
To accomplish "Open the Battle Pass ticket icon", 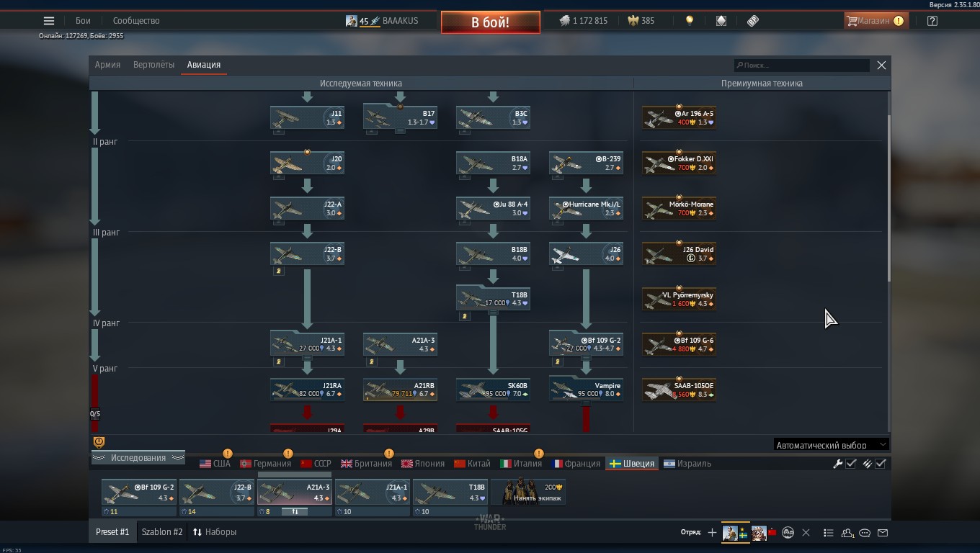I will 753,21.
